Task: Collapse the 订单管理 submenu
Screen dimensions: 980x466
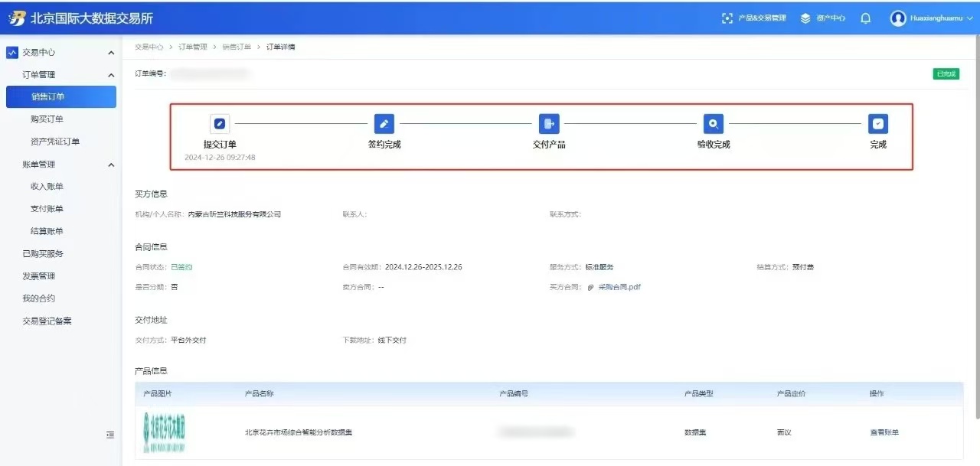Action: (111, 75)
